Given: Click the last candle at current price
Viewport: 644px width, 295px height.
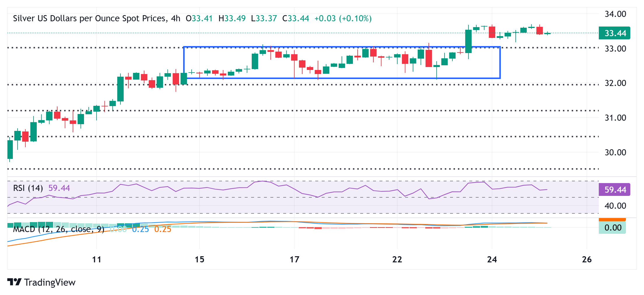Looking at the screenshot, I should point(547,33).
